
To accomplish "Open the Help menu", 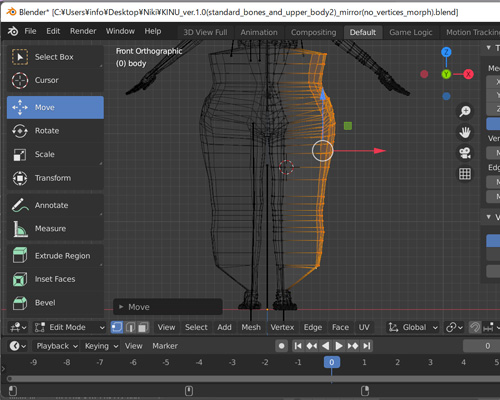I will [153, 31].
